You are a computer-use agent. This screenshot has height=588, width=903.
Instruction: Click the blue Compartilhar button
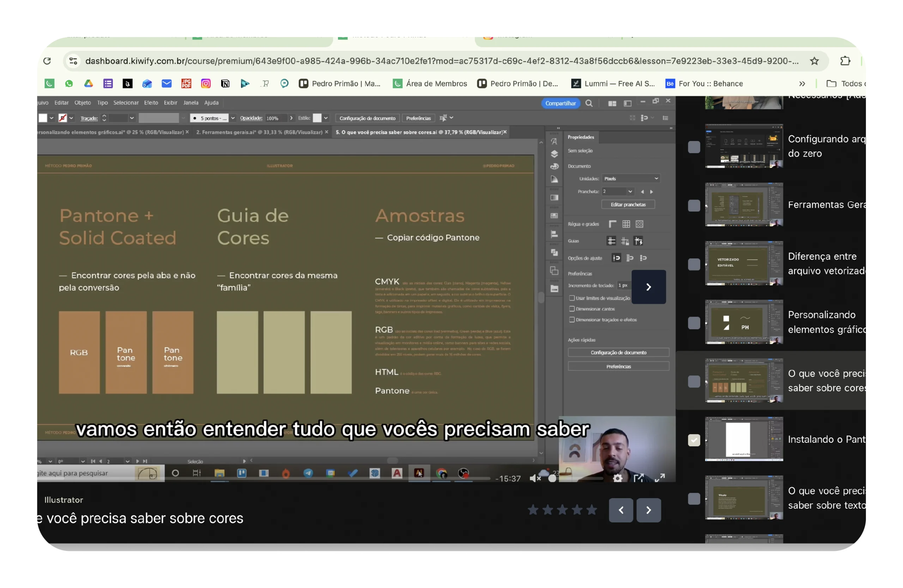560,103
